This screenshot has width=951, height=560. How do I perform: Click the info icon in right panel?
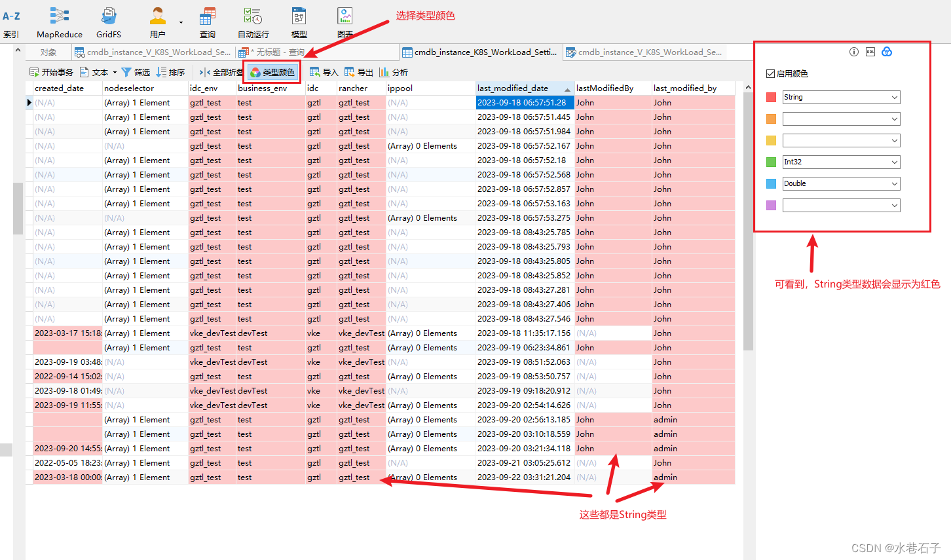pos(854,52)
